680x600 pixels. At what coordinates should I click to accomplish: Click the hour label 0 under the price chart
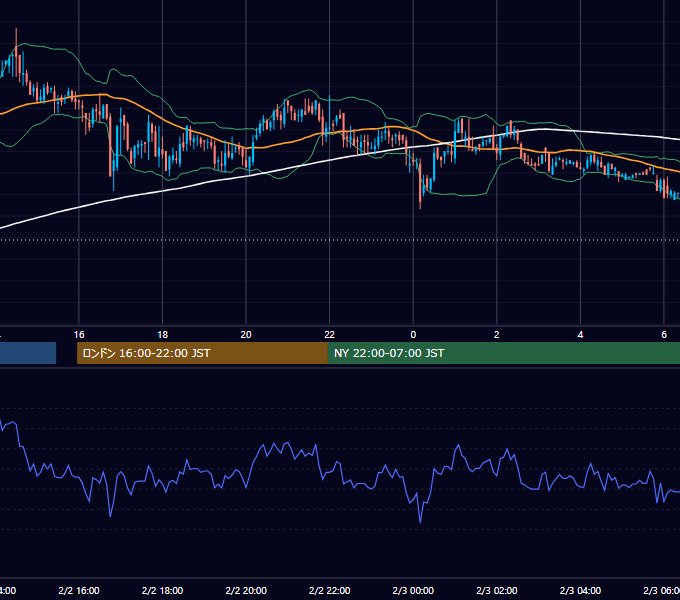click(x=413, y=335)
